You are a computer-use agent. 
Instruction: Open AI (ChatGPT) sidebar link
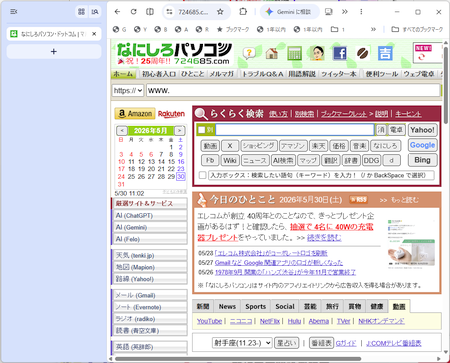149,215
